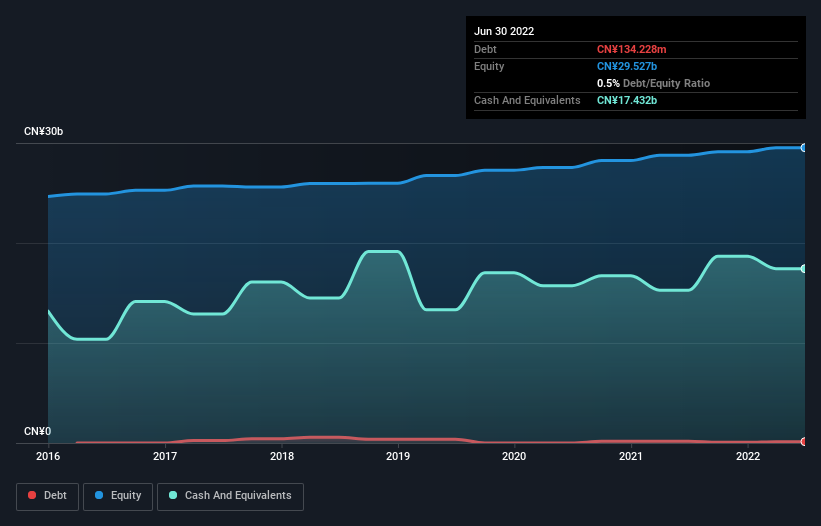Click the CN¥29.527b equity value
This screenshot has height=526, width=821.
coord(627,66)
